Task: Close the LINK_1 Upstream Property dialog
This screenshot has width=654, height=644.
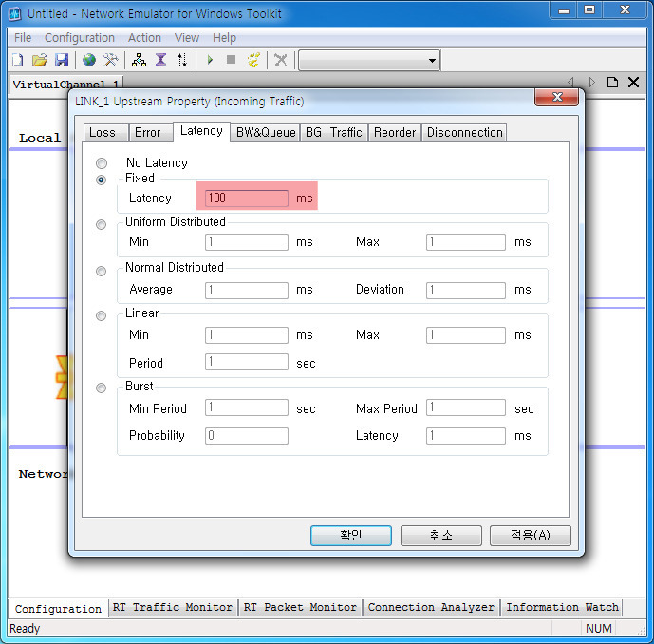Action: pyautogui.click(x=557, y=97)
